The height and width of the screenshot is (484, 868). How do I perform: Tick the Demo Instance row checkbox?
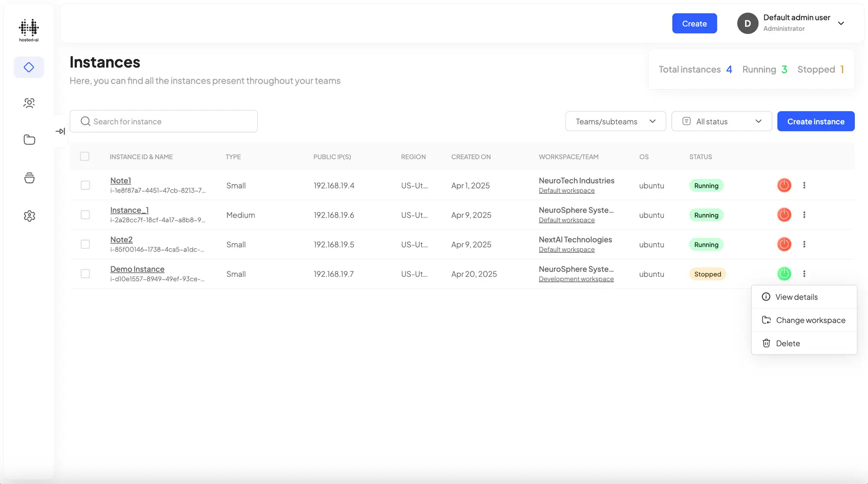click(x=85, y=274)
